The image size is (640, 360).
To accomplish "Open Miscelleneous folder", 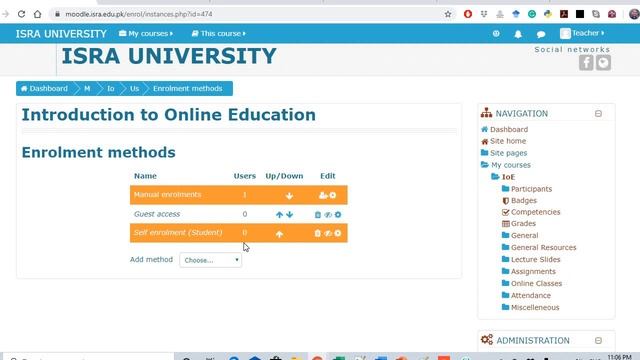I will [x=535, y=307].
